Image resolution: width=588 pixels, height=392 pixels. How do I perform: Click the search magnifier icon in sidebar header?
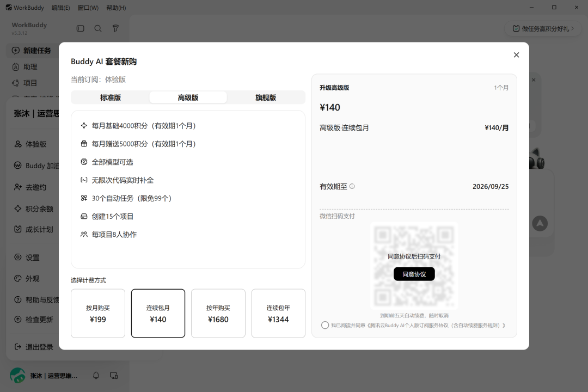(x=98, y=28)
